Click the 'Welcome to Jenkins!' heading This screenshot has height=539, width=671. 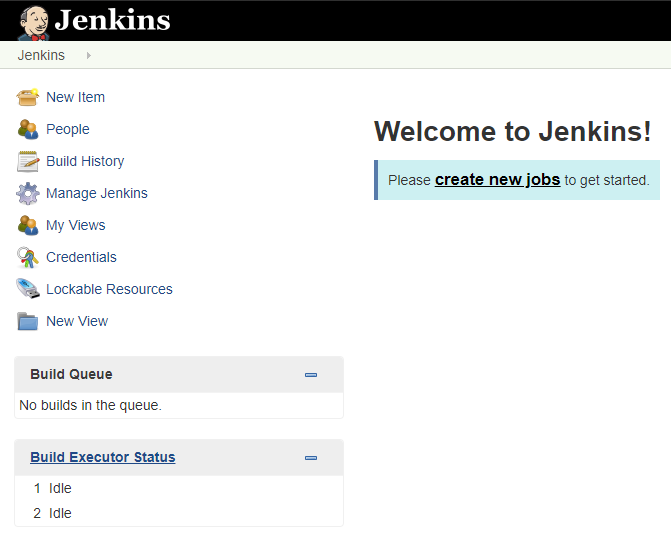point(513,131)
